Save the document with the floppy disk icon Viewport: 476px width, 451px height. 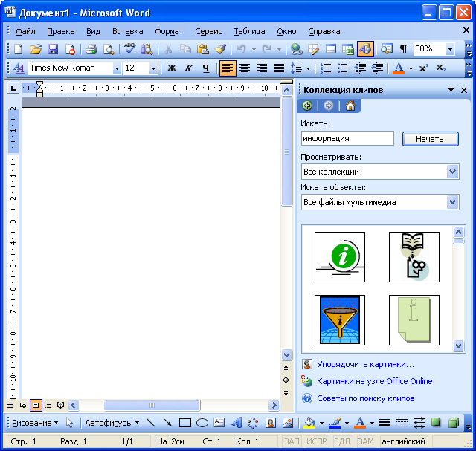[x=53, y=49]
